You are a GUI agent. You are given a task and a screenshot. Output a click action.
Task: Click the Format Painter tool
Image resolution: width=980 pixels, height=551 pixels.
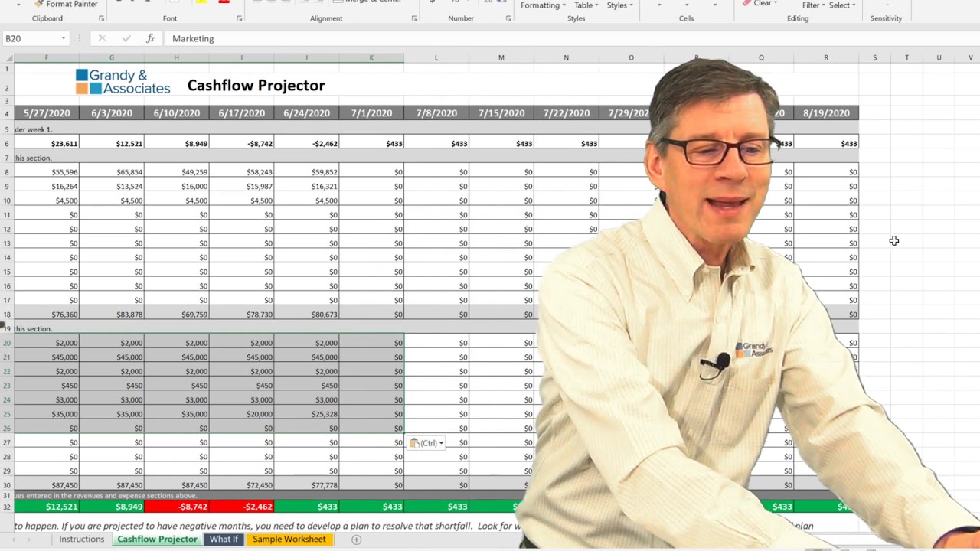click(66, 4)
